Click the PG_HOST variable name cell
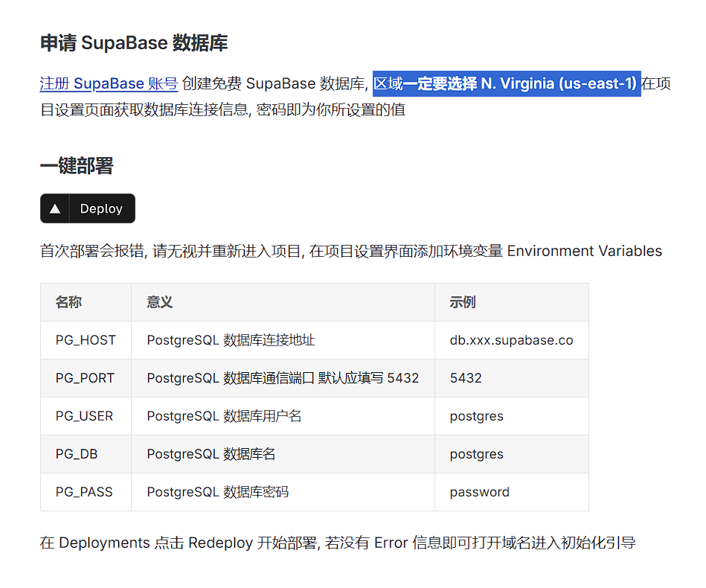Screen dimensions: 706x588 tap(86, 340)
